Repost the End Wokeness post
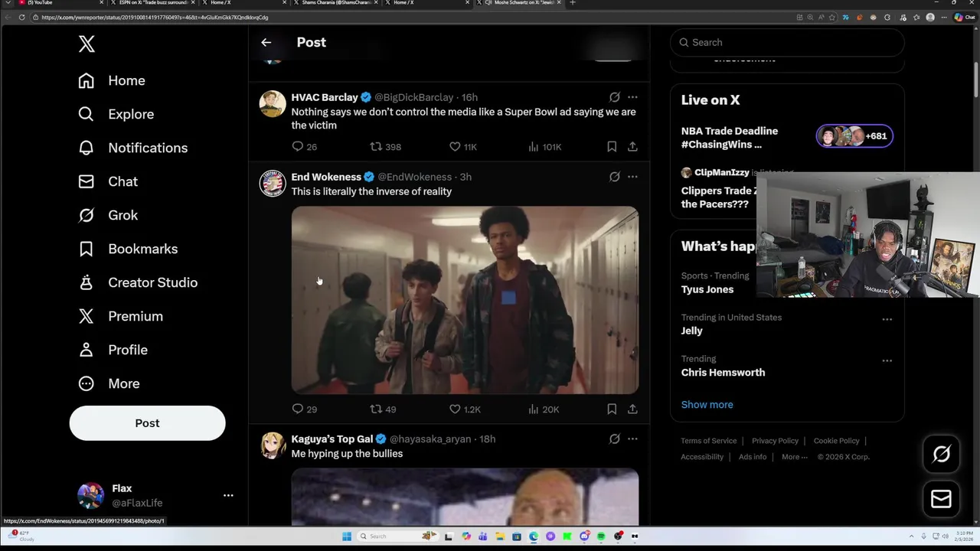The height and width of the screenshot is (551, 980). coord(376,409)
